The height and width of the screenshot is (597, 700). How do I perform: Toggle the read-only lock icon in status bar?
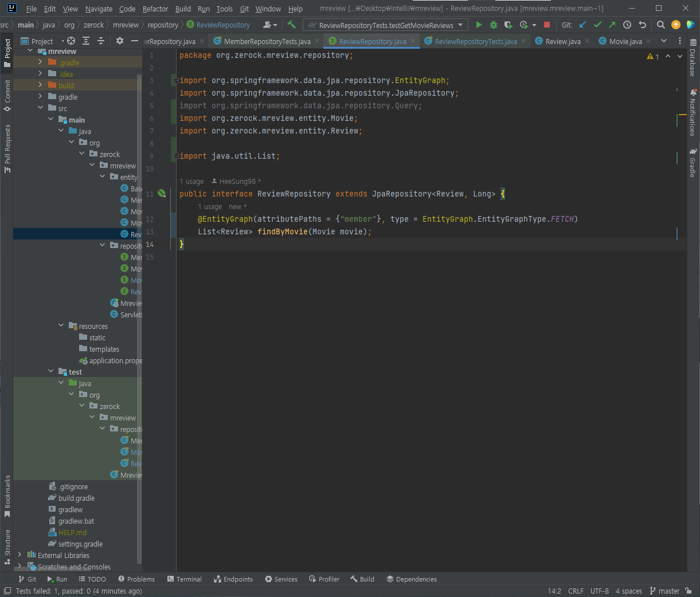(688, 591)
